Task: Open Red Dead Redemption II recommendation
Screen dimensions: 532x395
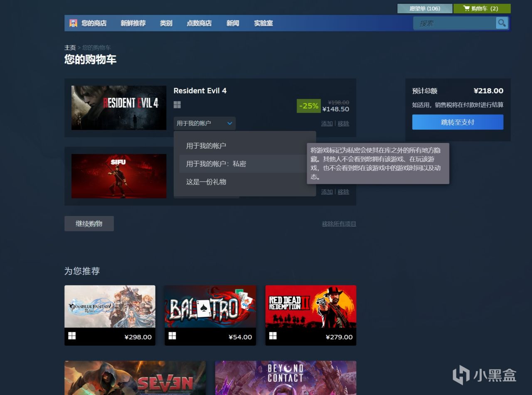Action: pos(311,315)
